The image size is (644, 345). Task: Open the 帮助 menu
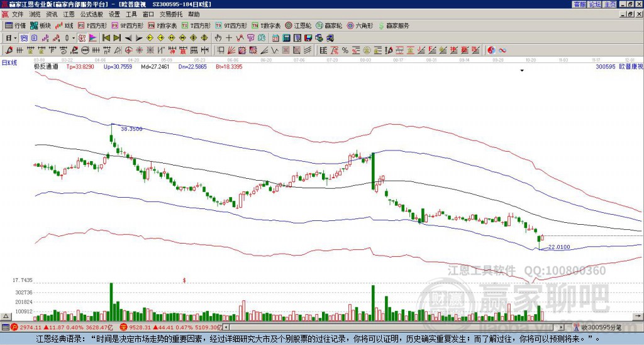(x=194, y=14)
